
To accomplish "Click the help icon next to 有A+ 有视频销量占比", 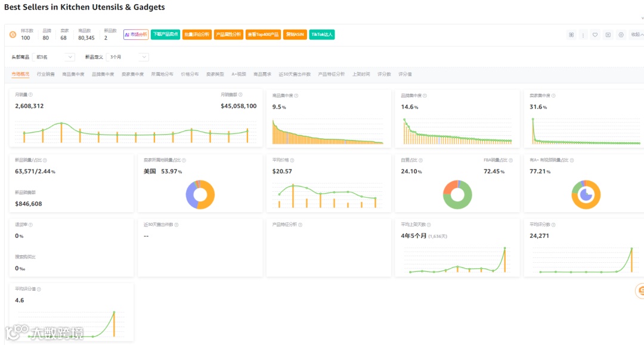I will (x=572, y=160).
